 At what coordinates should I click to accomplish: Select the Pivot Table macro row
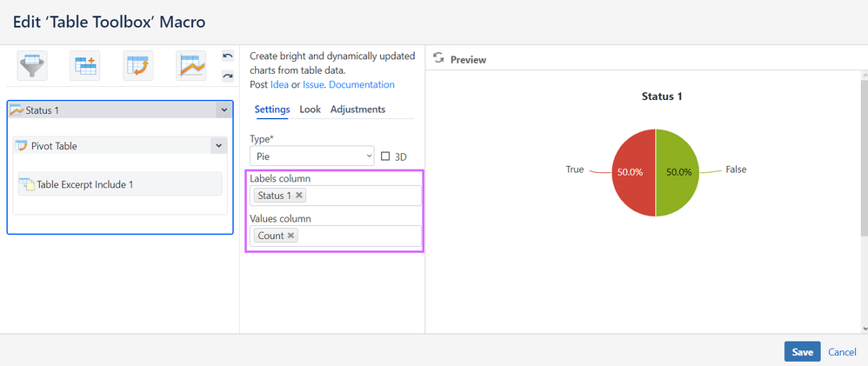pyautogui.click(x=120, y=146)
